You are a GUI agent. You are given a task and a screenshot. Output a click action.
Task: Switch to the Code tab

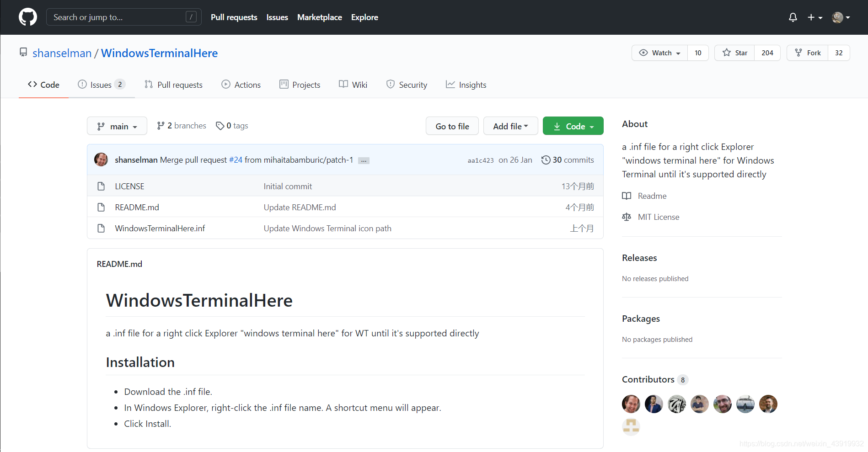click(43, 85)
